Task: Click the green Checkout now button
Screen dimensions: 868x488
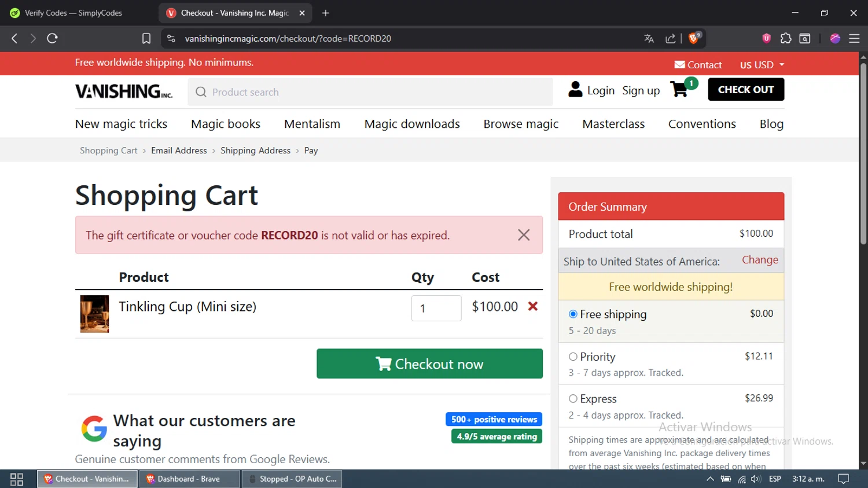Action: coord(429,364)
